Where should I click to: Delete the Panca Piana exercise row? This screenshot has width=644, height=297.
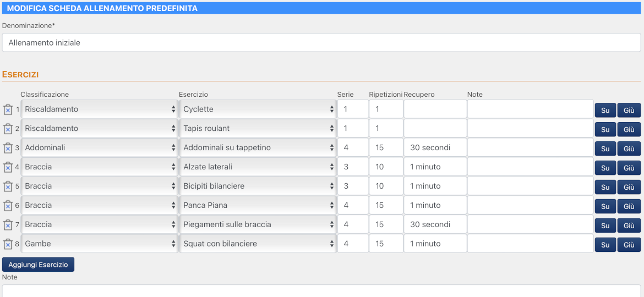tap(8, 206)
